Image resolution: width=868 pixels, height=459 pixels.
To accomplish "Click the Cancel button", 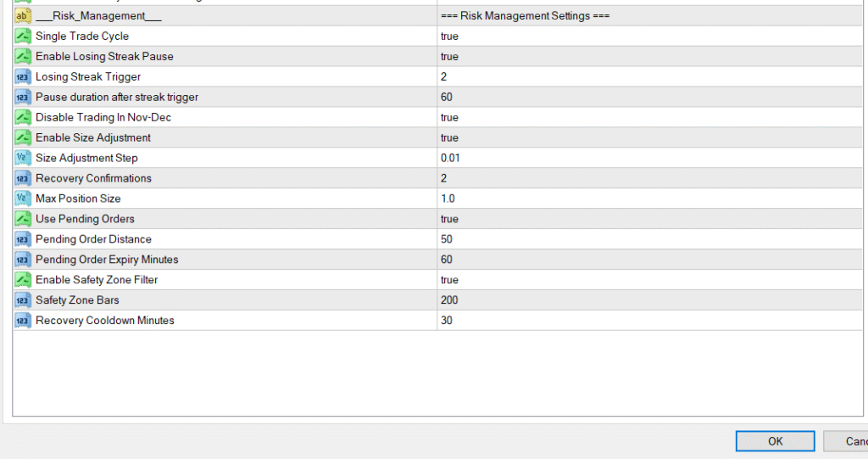I will 848,441.
